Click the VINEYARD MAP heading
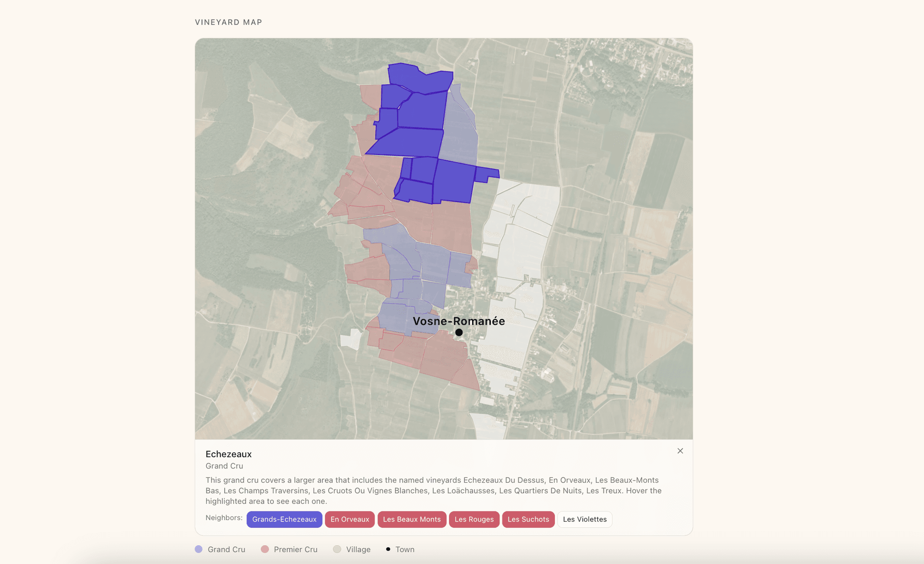Image resolution: width=924 pixels, height=564 pixels. click(228, 22)
